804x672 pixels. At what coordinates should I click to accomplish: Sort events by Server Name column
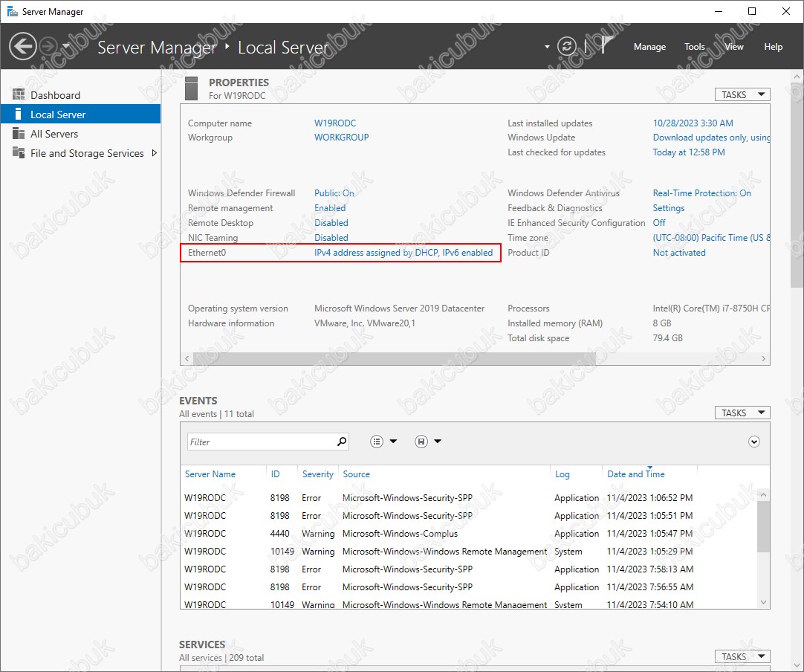[x=210, y=474]
